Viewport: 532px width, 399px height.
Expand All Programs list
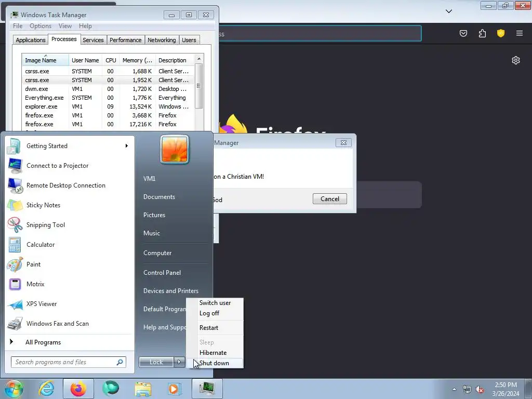click(70, 342)
